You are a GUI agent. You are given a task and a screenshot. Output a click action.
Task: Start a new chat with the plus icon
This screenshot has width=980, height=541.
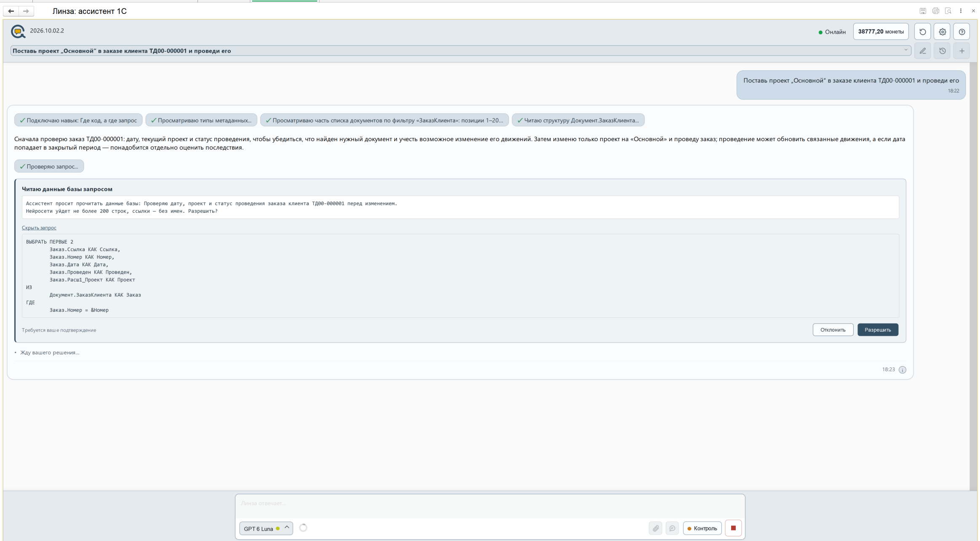(961, 51)
